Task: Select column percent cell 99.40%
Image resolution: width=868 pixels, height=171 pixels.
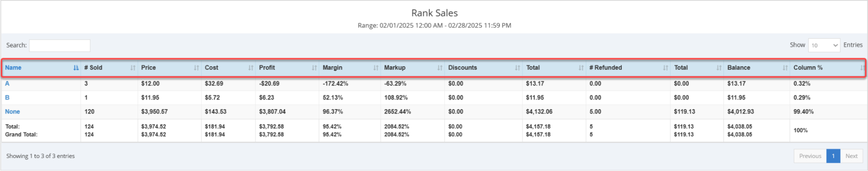Action: pyautogui.click(x=804, y=112)
